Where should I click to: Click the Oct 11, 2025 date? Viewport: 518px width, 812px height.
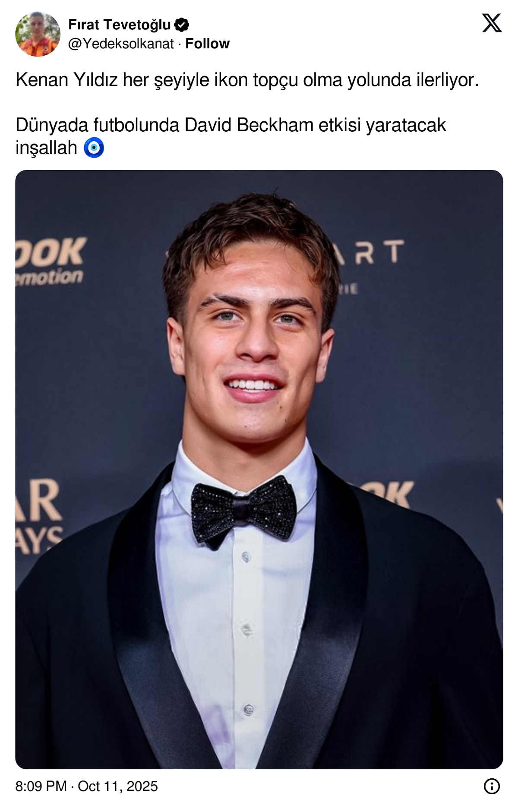click(118, 786)
